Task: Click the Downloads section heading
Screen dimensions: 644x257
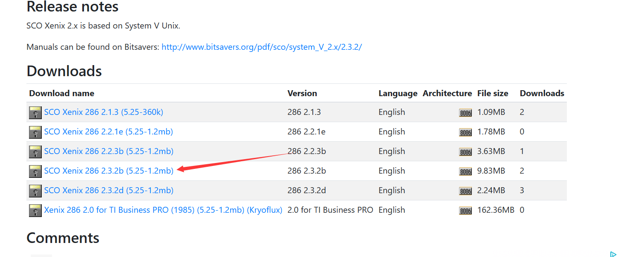Action: coord(64,71)
